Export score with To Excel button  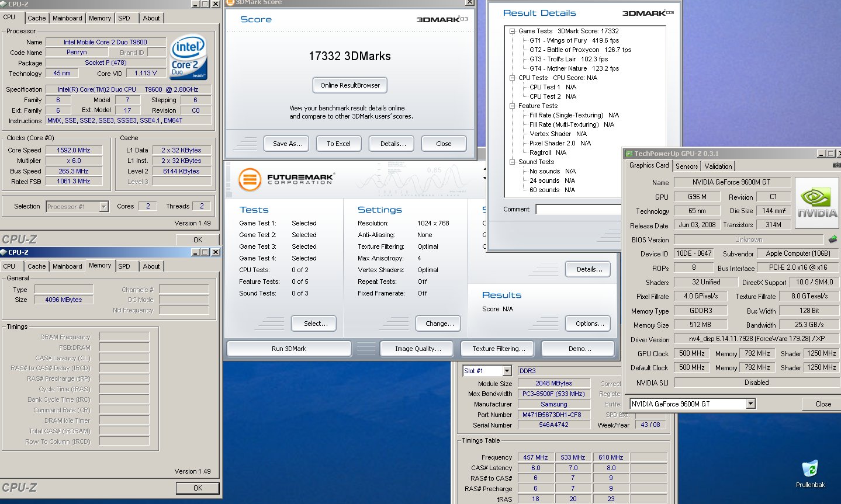(339, 144)
